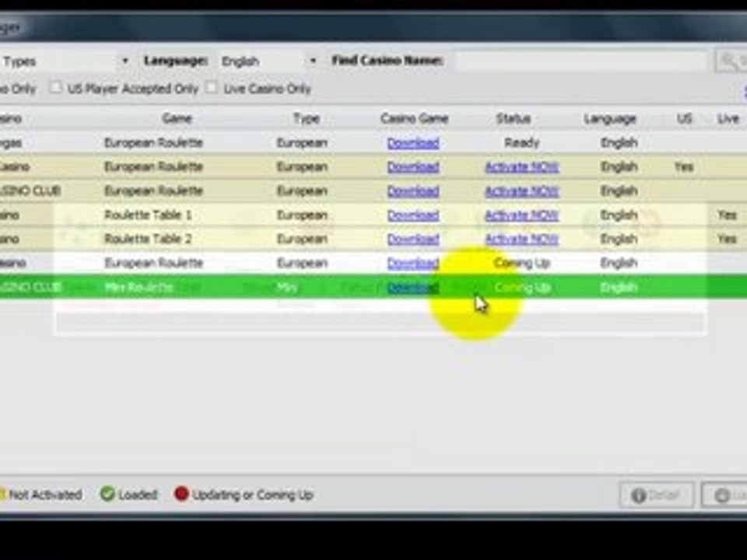Sort by Live column header

click(x=728, y=118)
